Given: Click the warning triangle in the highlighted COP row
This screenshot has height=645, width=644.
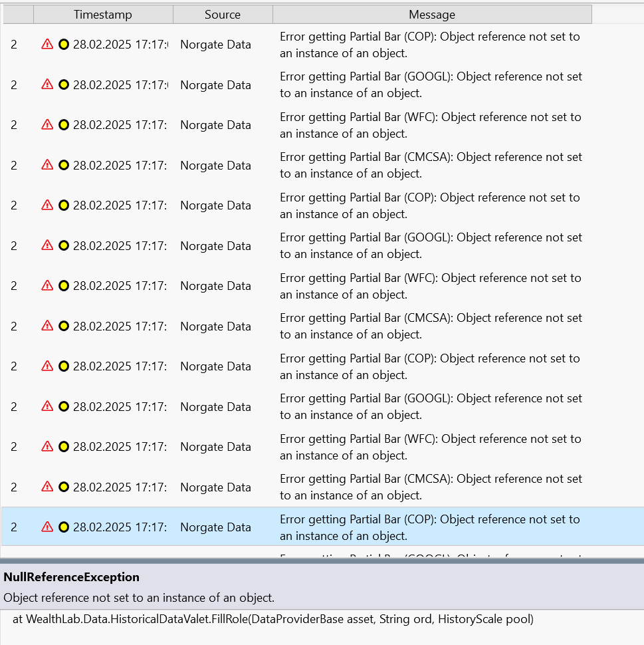Looking at the screenshot, I should pos(47,527).
